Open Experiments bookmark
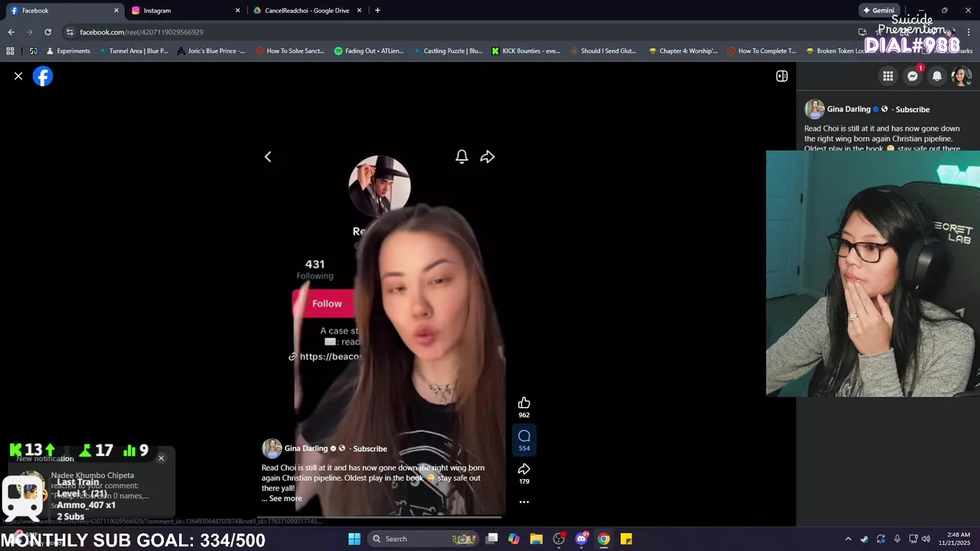The width and height of the screenshot is (980, 551). pyautogui.click(x=68, y=51)
